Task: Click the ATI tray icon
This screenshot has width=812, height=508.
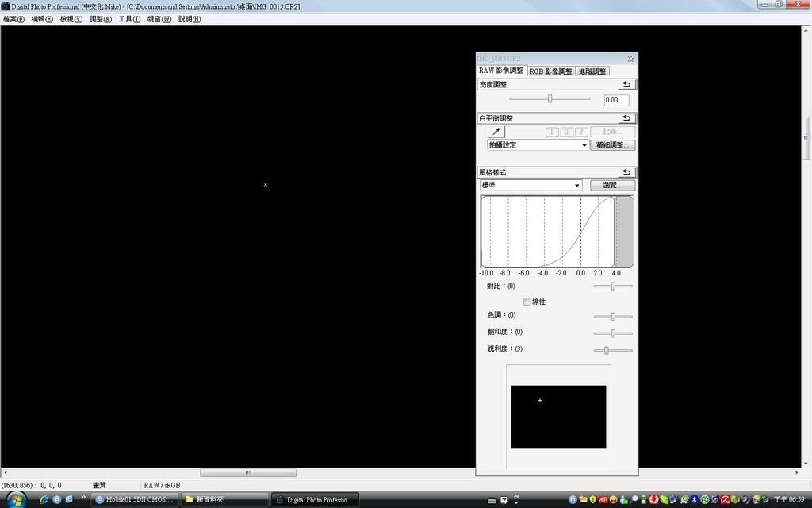Action: pyautogui.click(x=603, y=499)
